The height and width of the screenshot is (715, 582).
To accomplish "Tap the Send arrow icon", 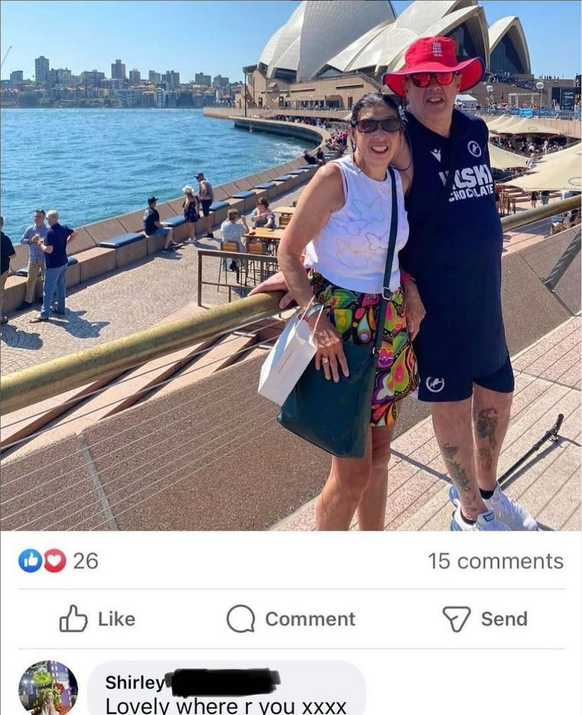I will click(x=456, y=619).
